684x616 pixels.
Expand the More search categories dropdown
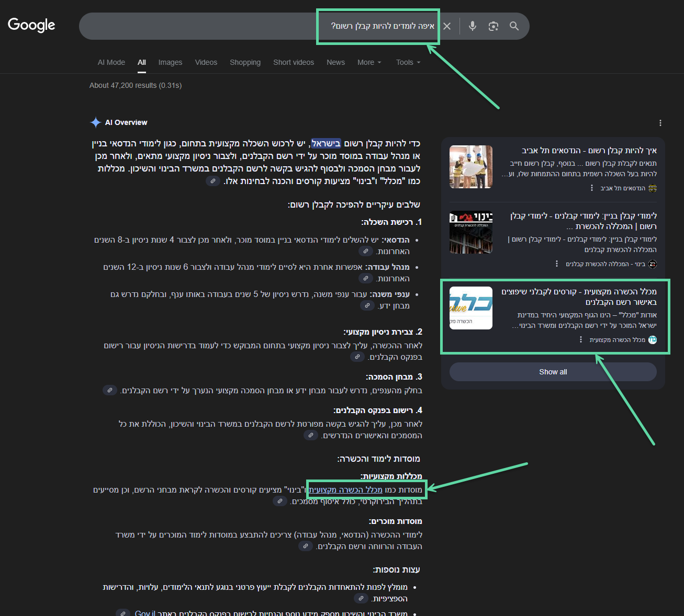point(369,62)
